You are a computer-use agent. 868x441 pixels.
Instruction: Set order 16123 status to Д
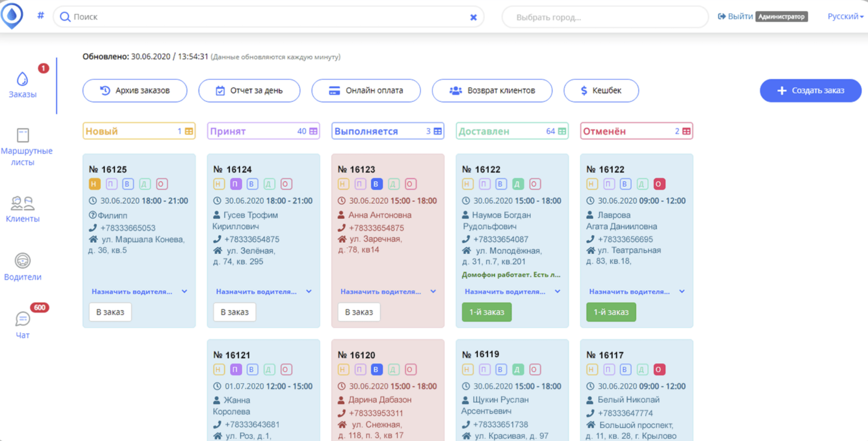coord(394,184)
